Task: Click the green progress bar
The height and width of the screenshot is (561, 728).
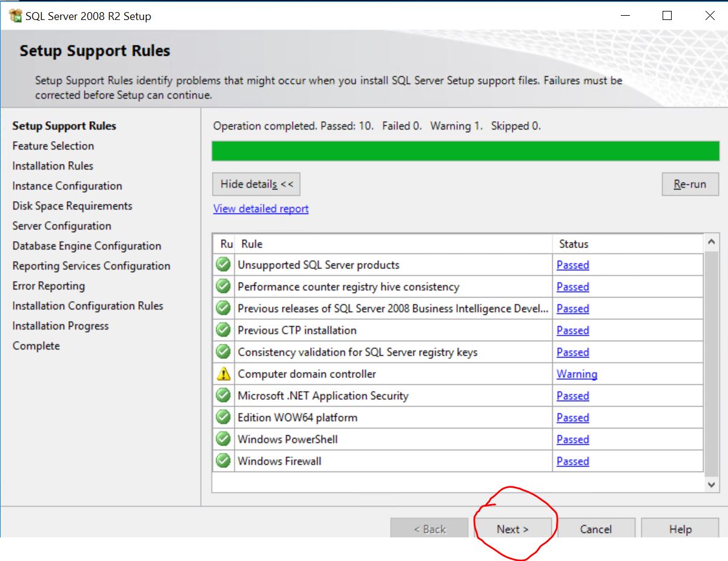Action: (466, 151)
